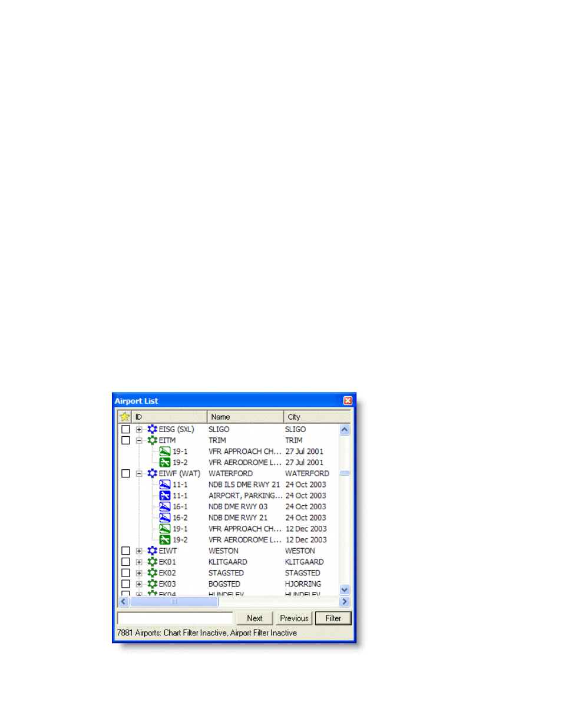The height and width of the screenshot is (728, 562).
Task: Tick the checkbox for EIWF (WAT) Waterford
Action: pos(125,473)
